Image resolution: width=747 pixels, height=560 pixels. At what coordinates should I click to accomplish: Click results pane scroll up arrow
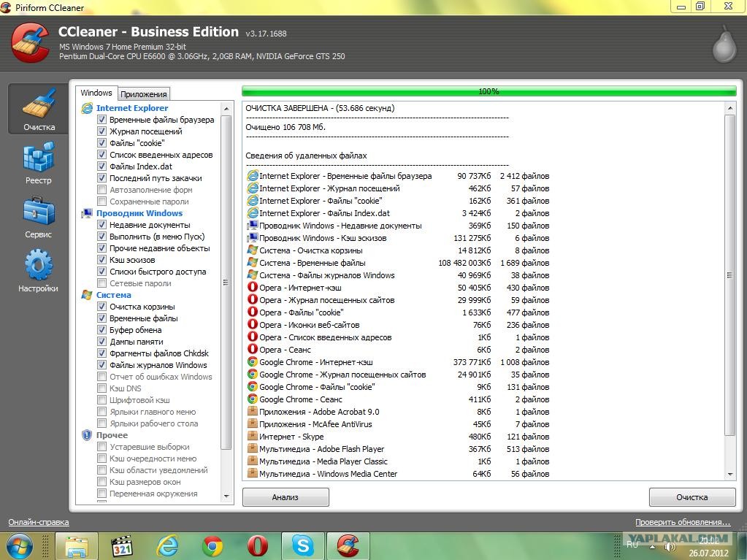pyautogui.click(x=730, y=109)
